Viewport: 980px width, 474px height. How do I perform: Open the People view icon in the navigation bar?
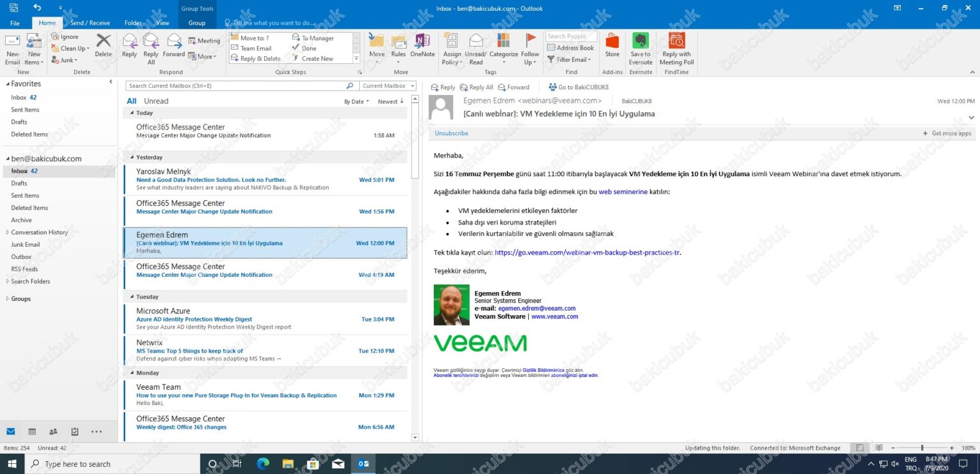54,431
